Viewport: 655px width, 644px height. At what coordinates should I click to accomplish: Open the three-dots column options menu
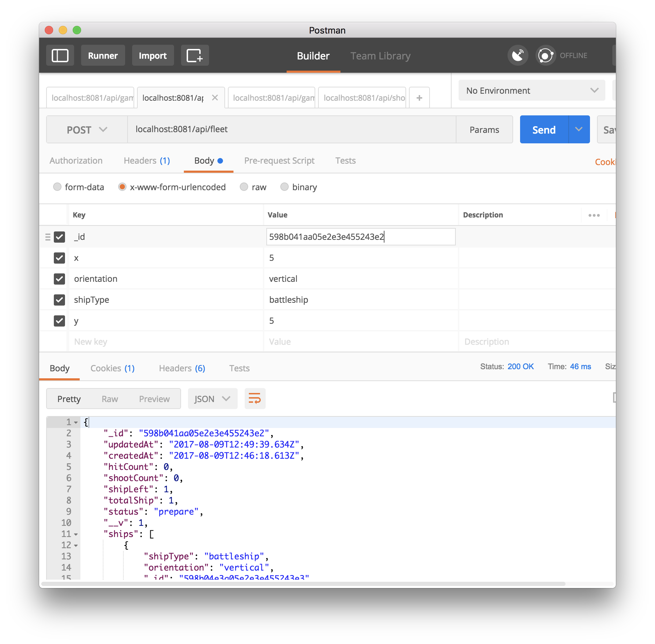[594, 215]
